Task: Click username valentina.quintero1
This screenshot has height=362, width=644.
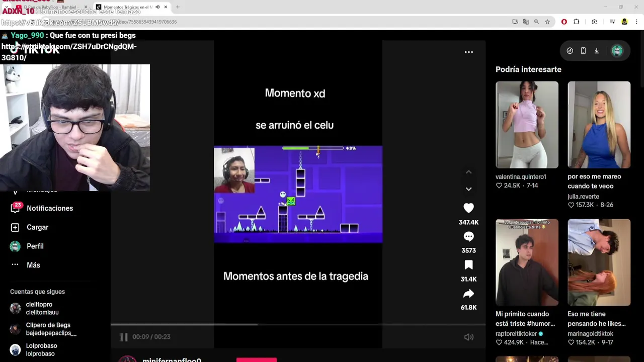Action: (521, 177)
